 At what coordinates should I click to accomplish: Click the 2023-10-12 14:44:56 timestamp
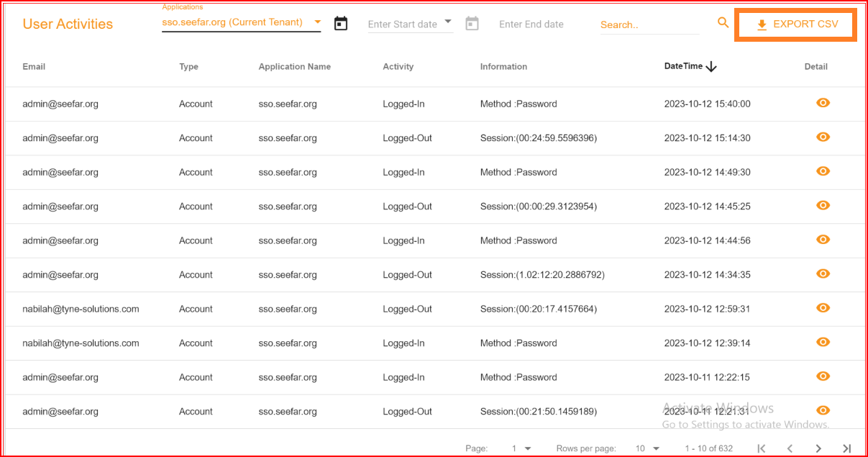click(x=707, y=240)
